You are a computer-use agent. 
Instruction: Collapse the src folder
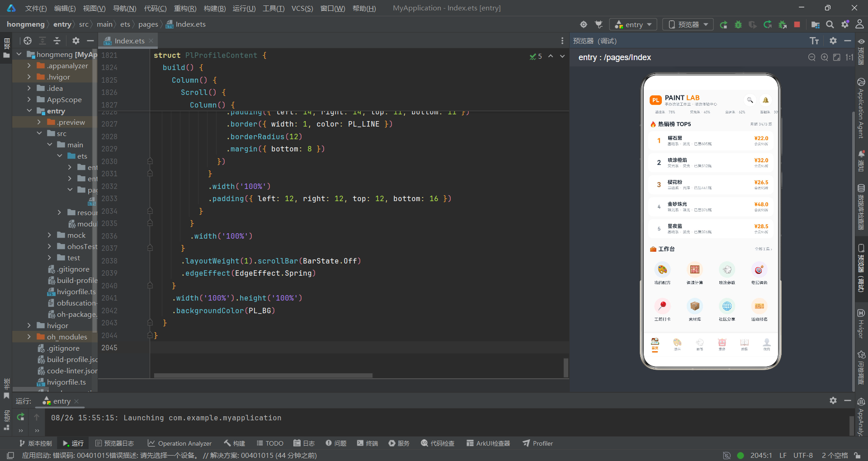[x=39, y=134]
